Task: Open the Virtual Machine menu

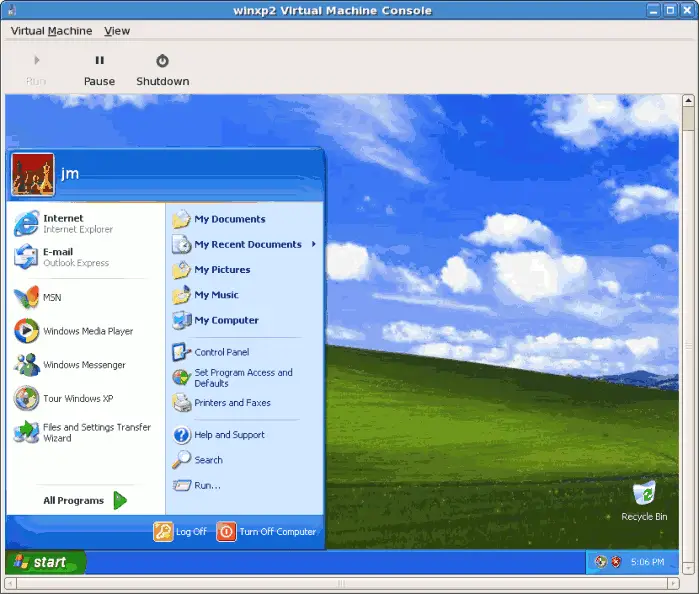Action: [51, 31]
